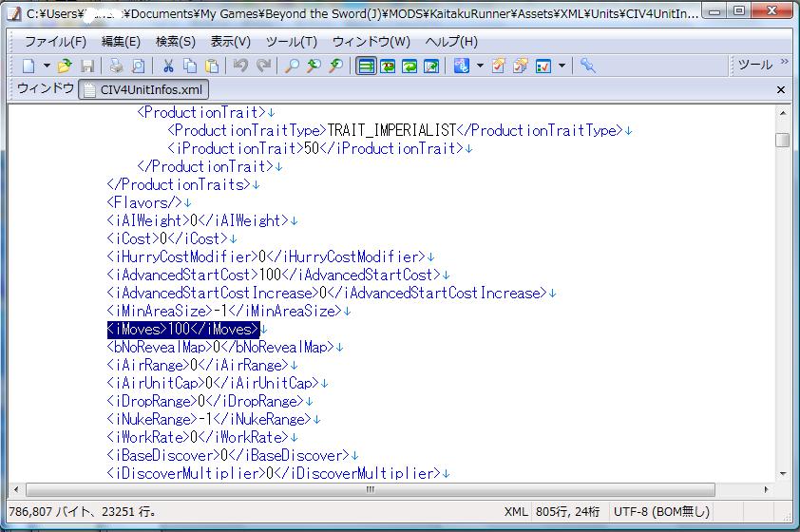800x532 pixels.
Task: Click the TRAIT_IMPERIALIST value text
Action: pyautogui.click(x=391, y=130)
